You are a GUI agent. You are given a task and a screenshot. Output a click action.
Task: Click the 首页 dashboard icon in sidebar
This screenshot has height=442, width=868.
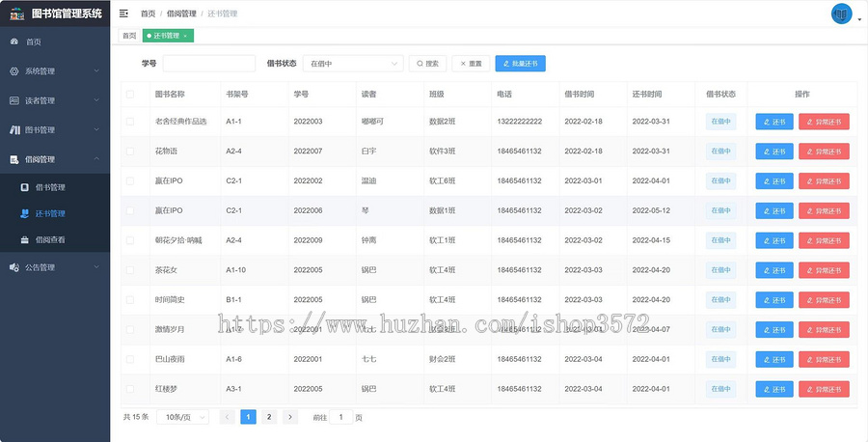pos(14,41)
